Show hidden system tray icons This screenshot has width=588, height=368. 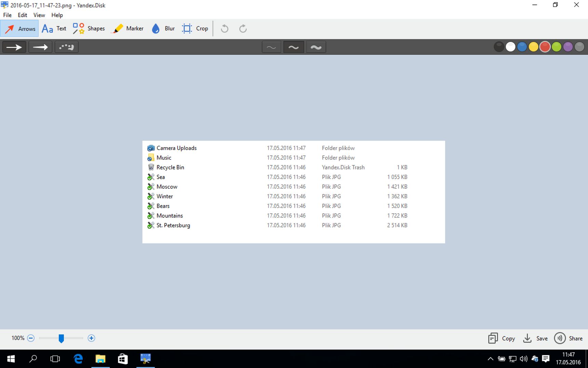click(x=491, y=359)
